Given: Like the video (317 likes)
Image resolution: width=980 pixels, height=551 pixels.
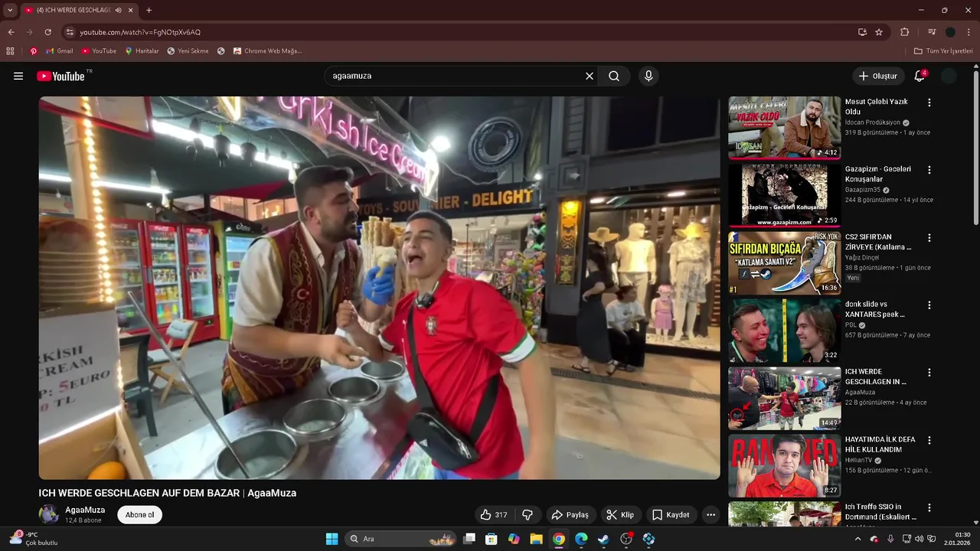Looking at the screenshot, I should coord(494,515).
